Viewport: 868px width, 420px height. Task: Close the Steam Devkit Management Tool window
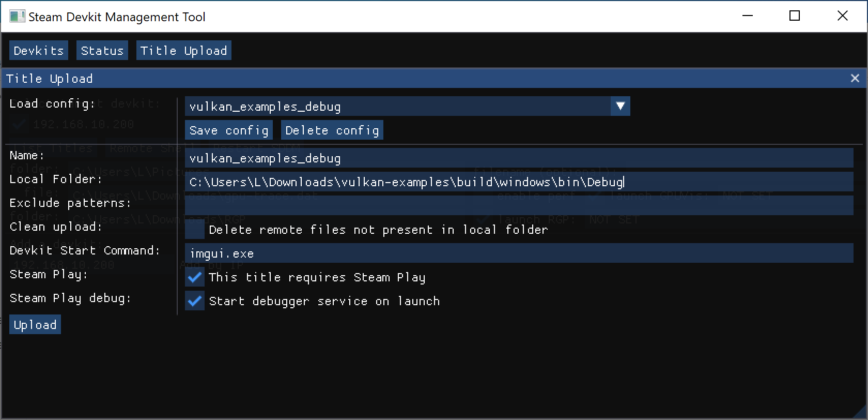843,16
